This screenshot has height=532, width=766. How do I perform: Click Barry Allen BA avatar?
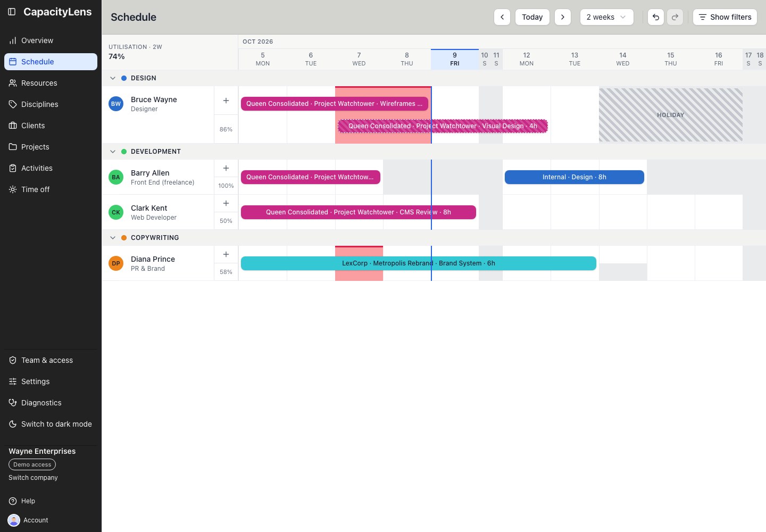point(116,177)
